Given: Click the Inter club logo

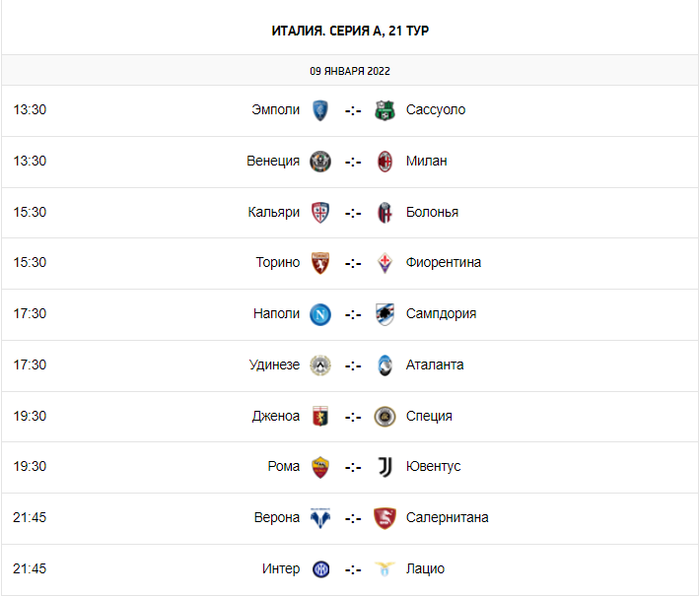Looking at the screenshot, I should point(319,569).
